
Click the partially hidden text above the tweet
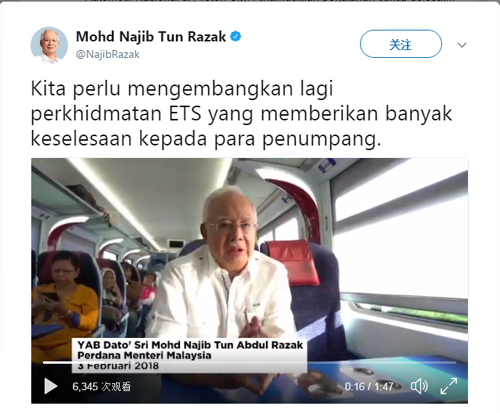[250, 1]
